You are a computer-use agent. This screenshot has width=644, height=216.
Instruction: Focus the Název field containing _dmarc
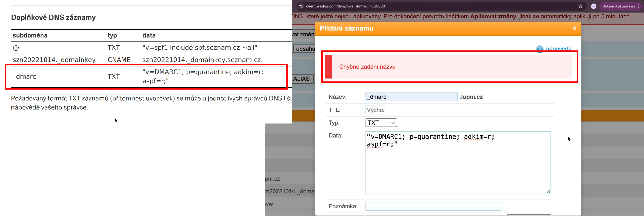411,97
